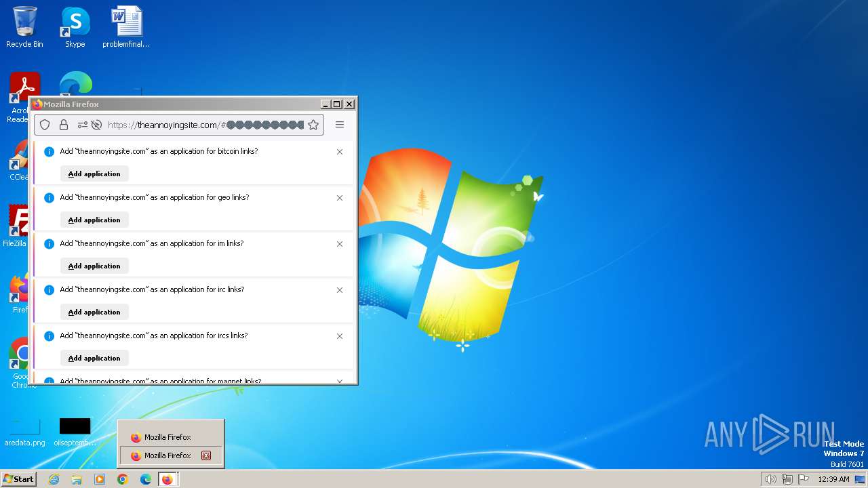Image resolution: width=868 pixels, height=488 pixels.
Task: Add application for geo links
Action: coord(94,220)
